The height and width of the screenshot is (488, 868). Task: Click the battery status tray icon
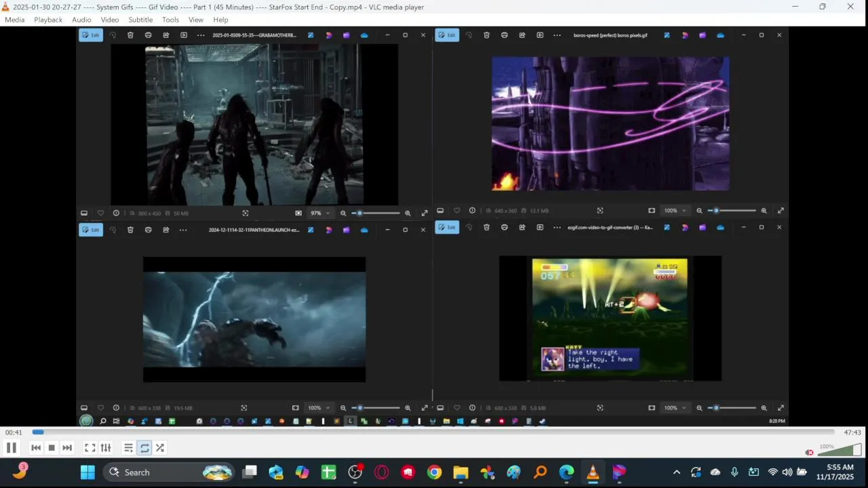[802, 472]
